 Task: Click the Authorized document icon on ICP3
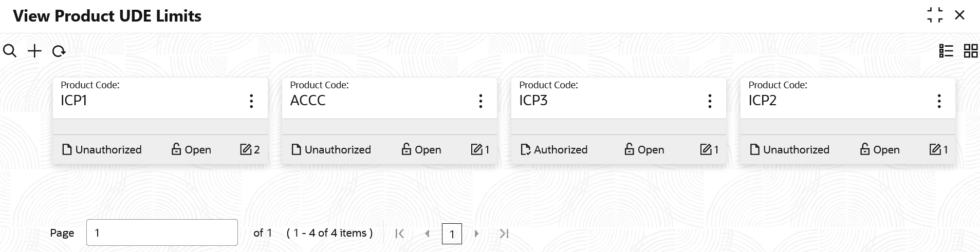525,149
